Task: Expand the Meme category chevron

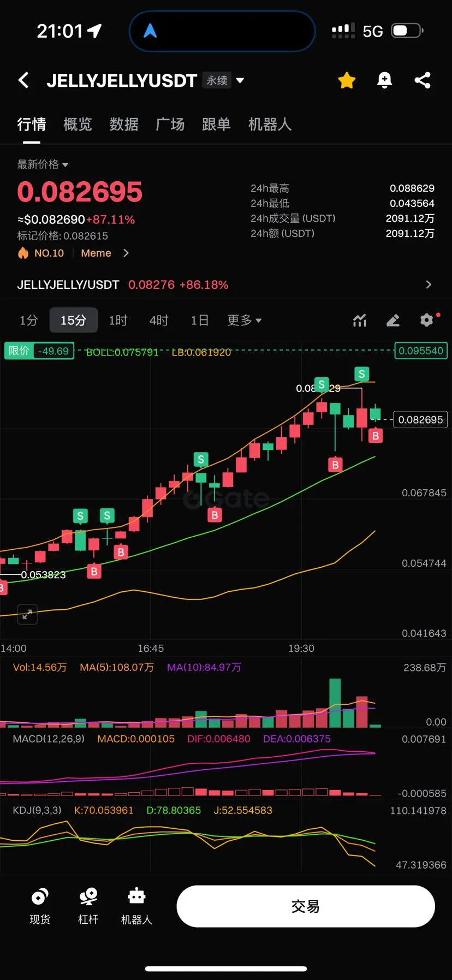Action: (x=126, y=253)
